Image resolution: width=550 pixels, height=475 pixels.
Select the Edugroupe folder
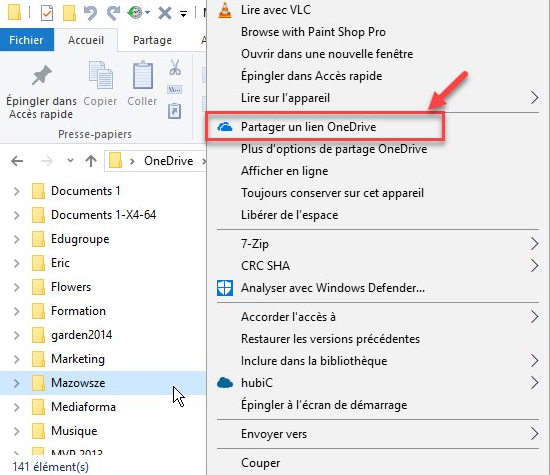(80, 239)
